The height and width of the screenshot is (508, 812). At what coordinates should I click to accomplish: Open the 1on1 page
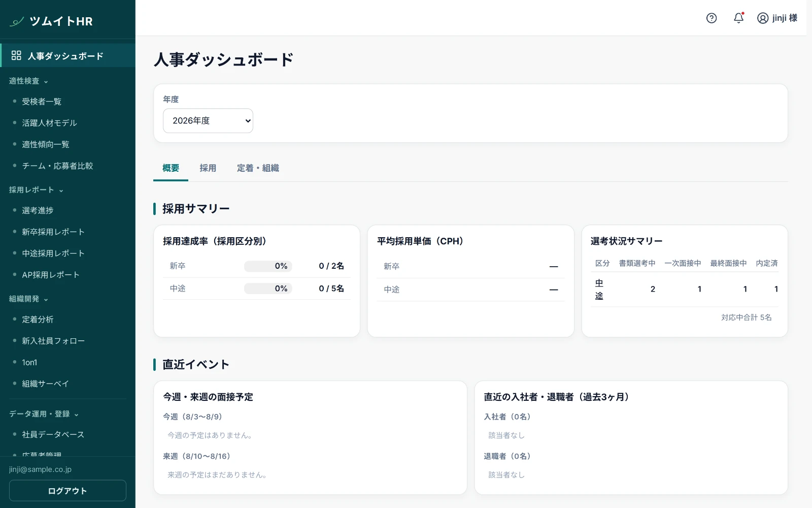[x=29, y=363]
